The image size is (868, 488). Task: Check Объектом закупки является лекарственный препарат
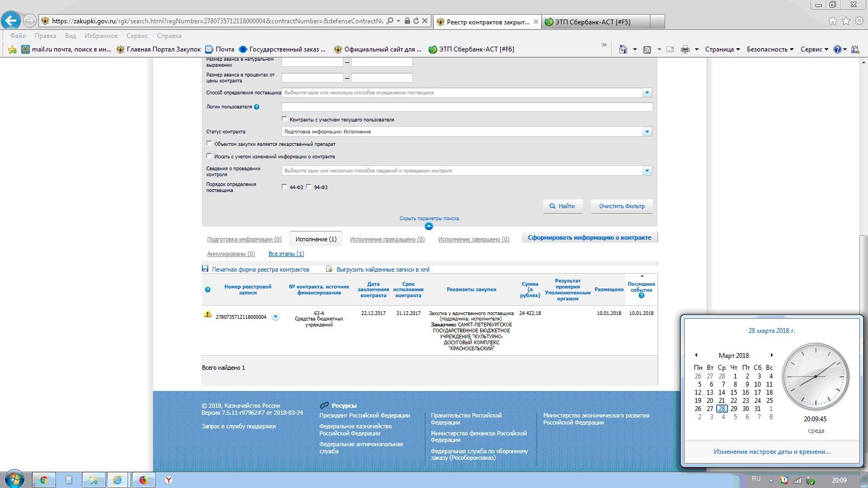(209, 144)
